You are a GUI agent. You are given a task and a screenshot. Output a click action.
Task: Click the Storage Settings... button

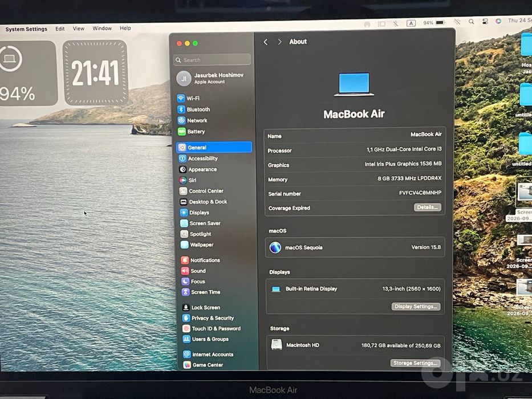pyautogui.click(x=415, y=363)
